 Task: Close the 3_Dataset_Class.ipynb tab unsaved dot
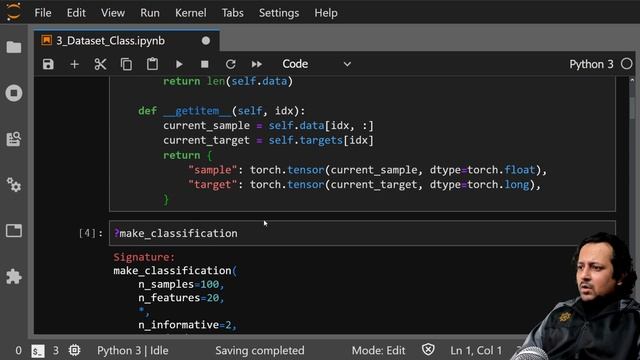206,41
